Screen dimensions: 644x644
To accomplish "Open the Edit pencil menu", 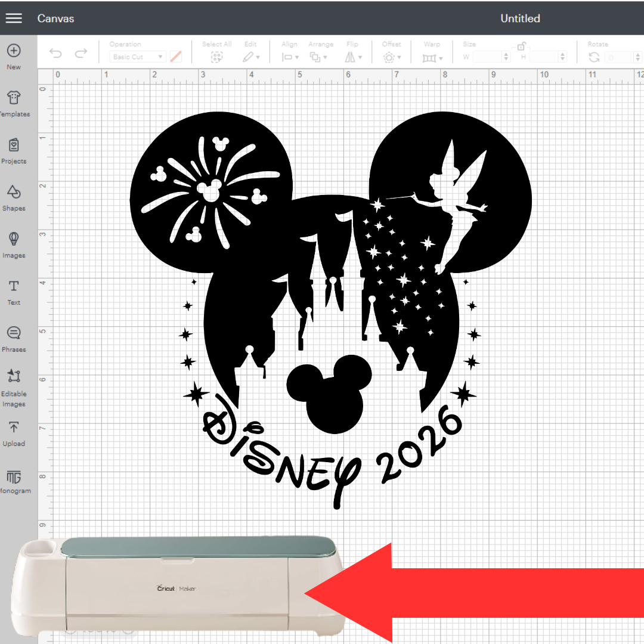I will click(251, 57).
